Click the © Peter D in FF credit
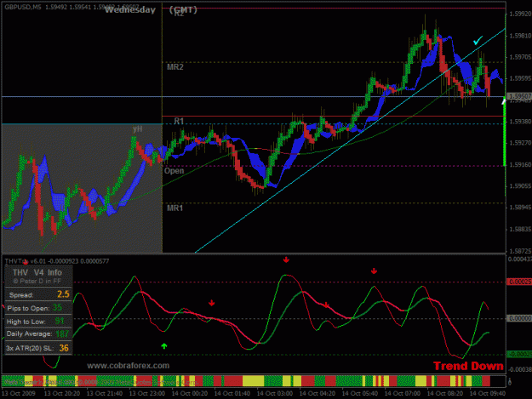This screenshot has height=399, width=532. 37,281
